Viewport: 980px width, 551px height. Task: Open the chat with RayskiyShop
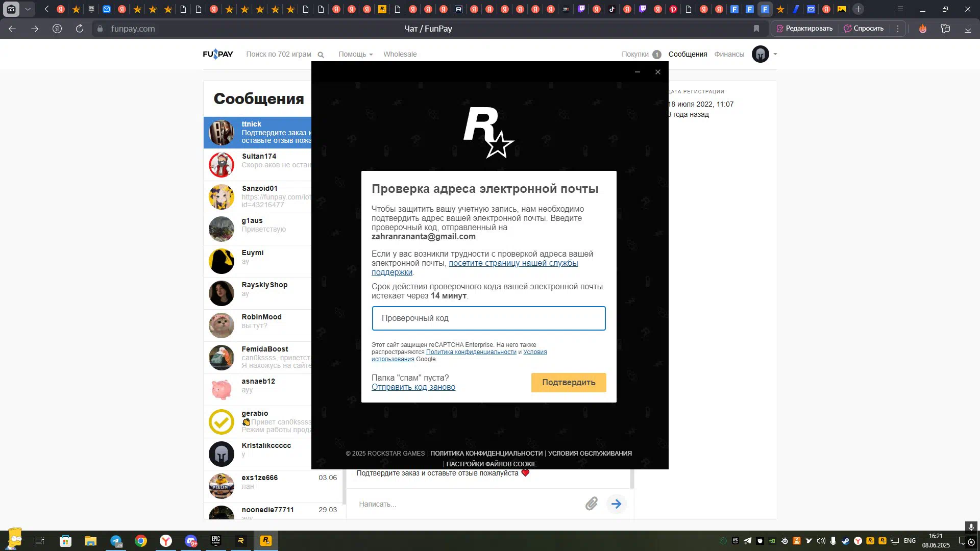(258, 293)
